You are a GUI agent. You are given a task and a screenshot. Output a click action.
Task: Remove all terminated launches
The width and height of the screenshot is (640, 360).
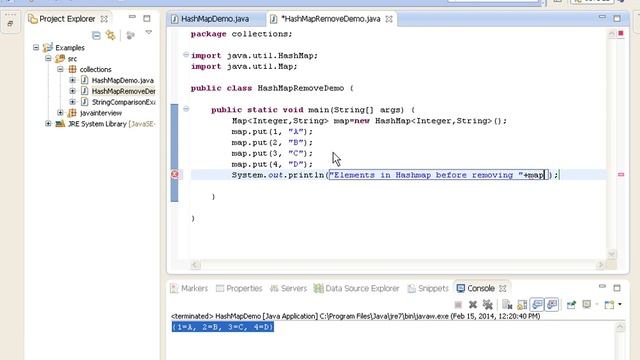(x=487, y=304)
